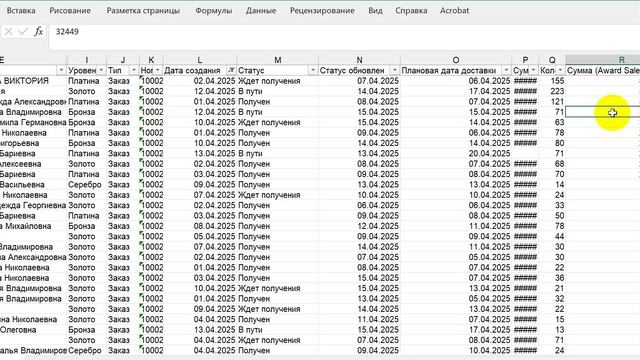Expand the filter dropdown in column P
Screen dimensions: 640x360
click(x=533, y=71)
